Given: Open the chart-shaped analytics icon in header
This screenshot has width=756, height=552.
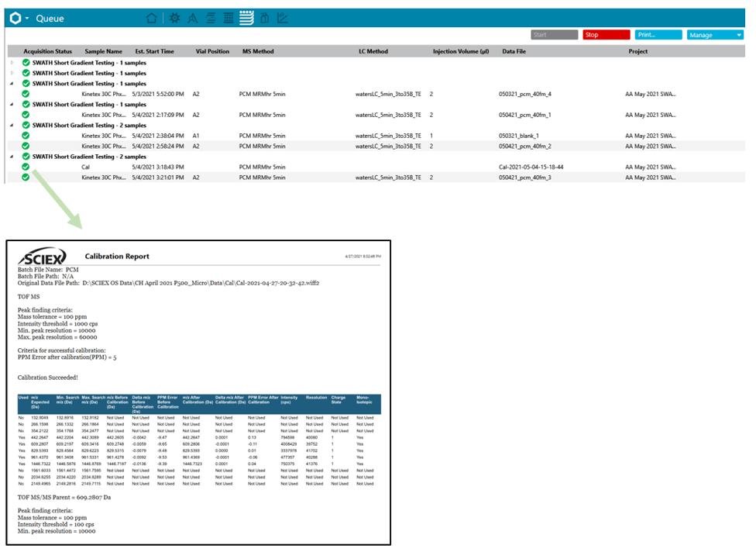Looking at the screenshot, I should tap(283, 18).
